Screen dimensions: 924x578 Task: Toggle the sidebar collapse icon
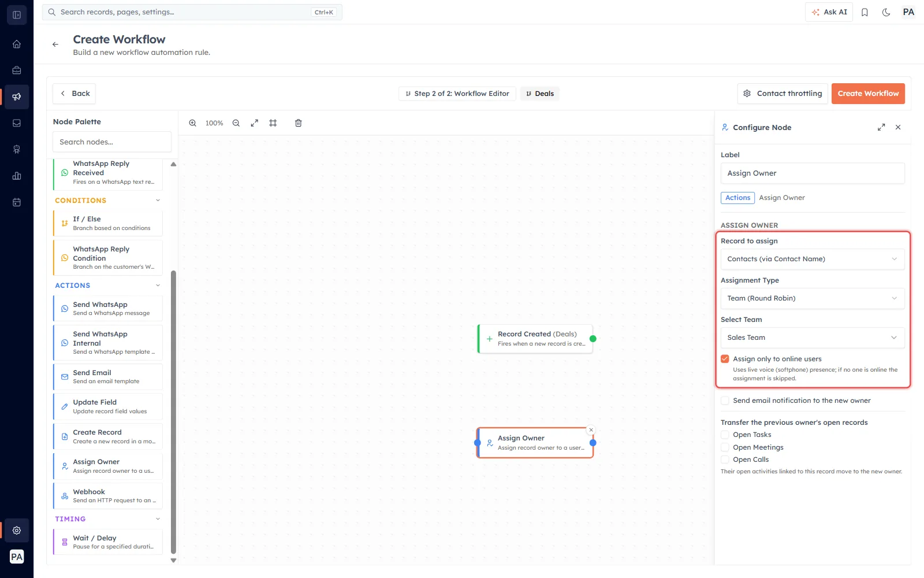[17, 15]
